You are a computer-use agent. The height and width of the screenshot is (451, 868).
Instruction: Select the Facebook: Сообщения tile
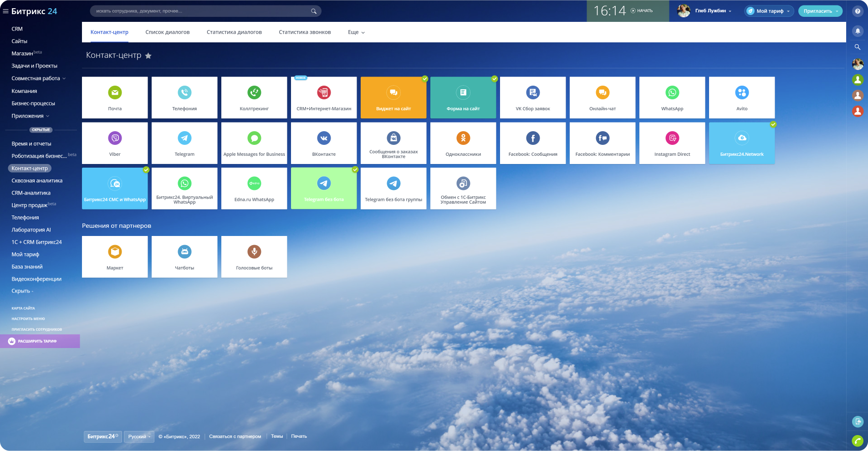533,143
